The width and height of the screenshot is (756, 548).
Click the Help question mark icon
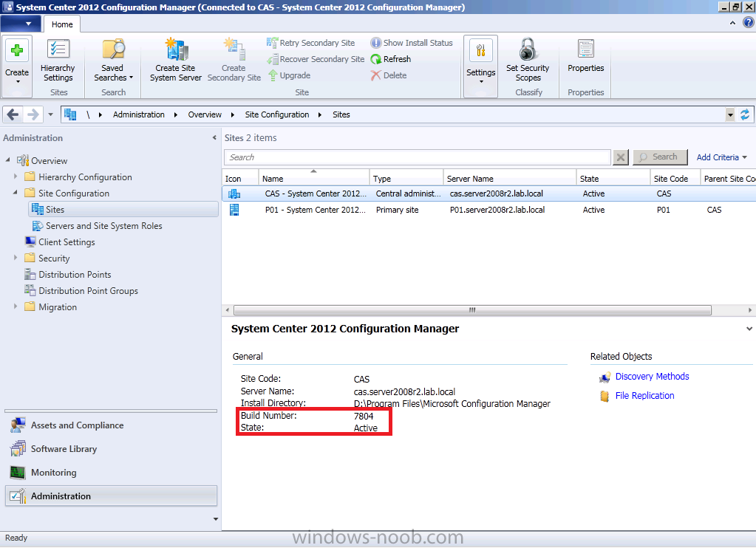(749, 23)
